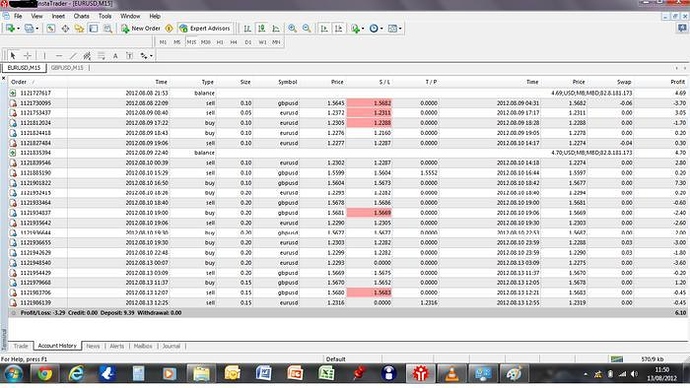This screenshot has width=690, height=388.
Task: Click the Periods clock icon
Action: 374,28
